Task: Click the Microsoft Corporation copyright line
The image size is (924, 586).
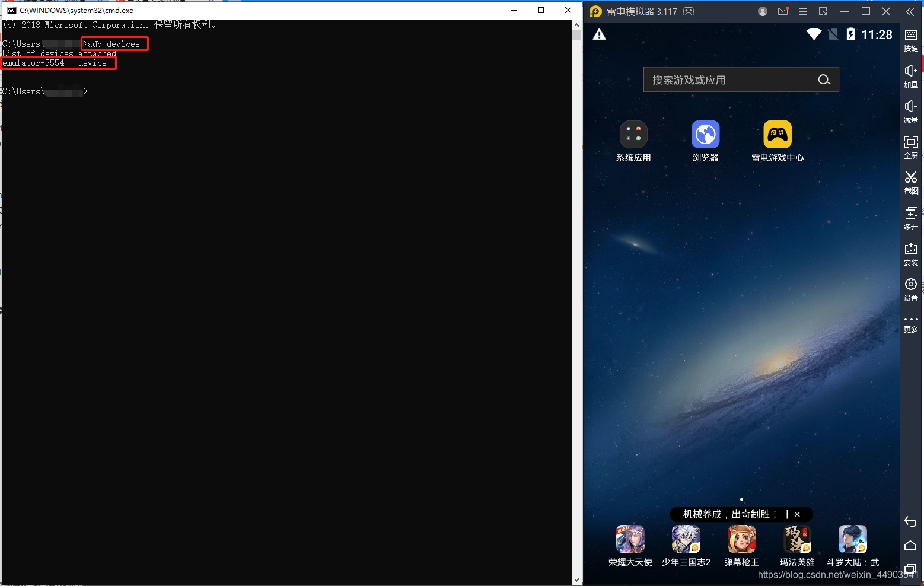Action: (x=110, y=25)
